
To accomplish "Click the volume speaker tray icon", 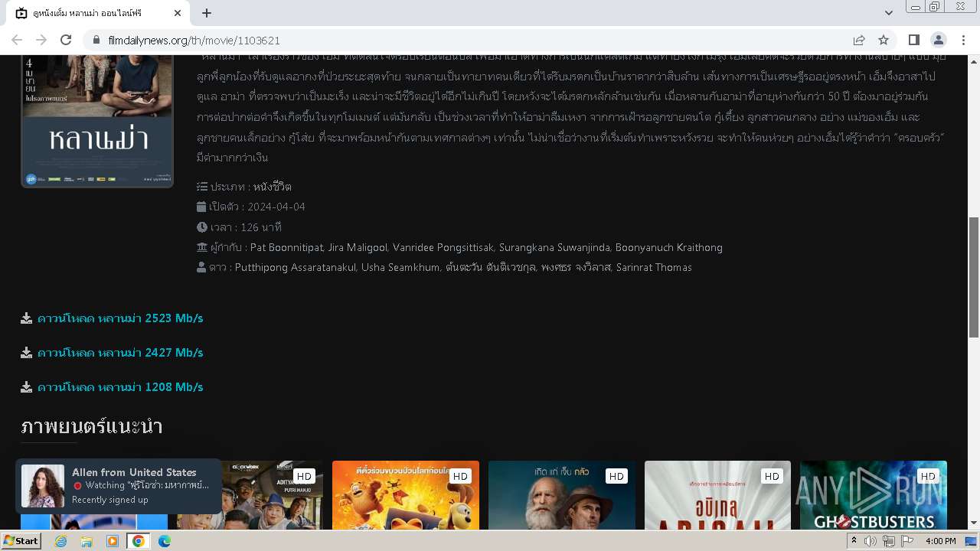I will (x=871, y=541).
